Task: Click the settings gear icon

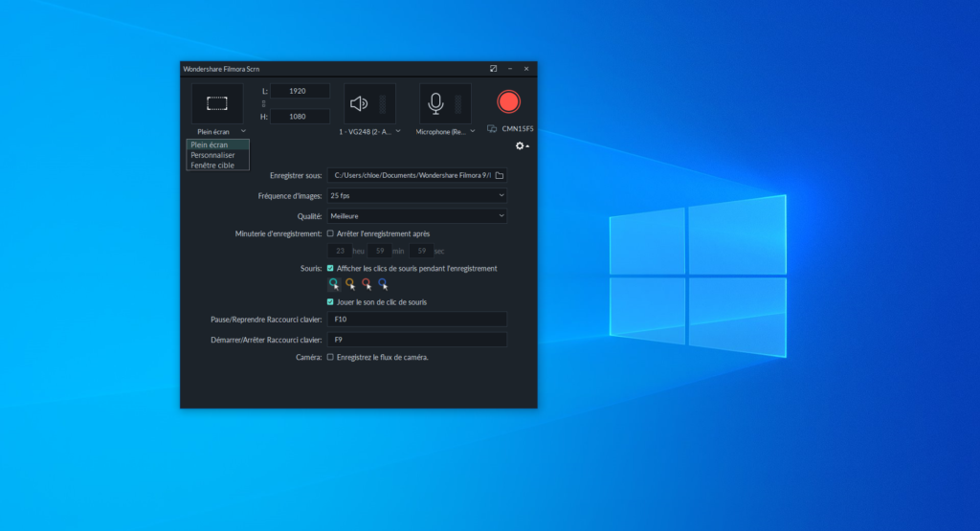Action: (520, 145)
